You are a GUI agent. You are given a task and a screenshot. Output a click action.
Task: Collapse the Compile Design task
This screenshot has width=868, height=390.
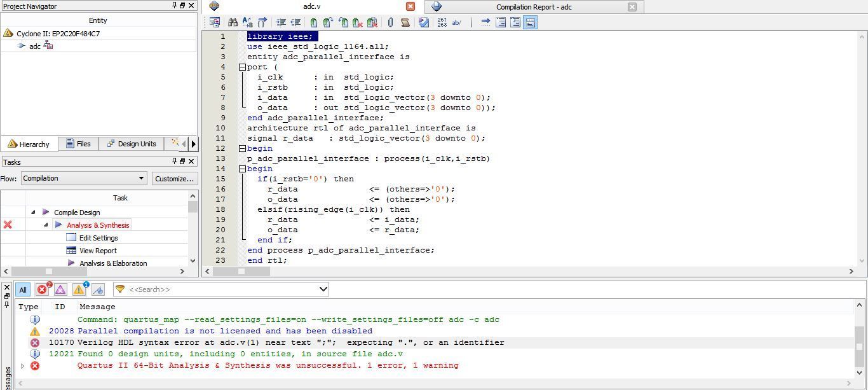click(x=33, y=212)
